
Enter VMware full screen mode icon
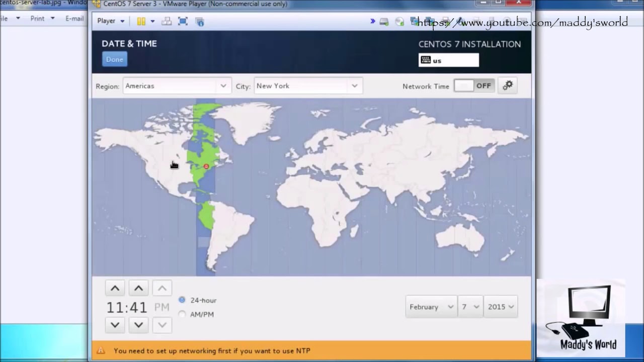[183, 21]
